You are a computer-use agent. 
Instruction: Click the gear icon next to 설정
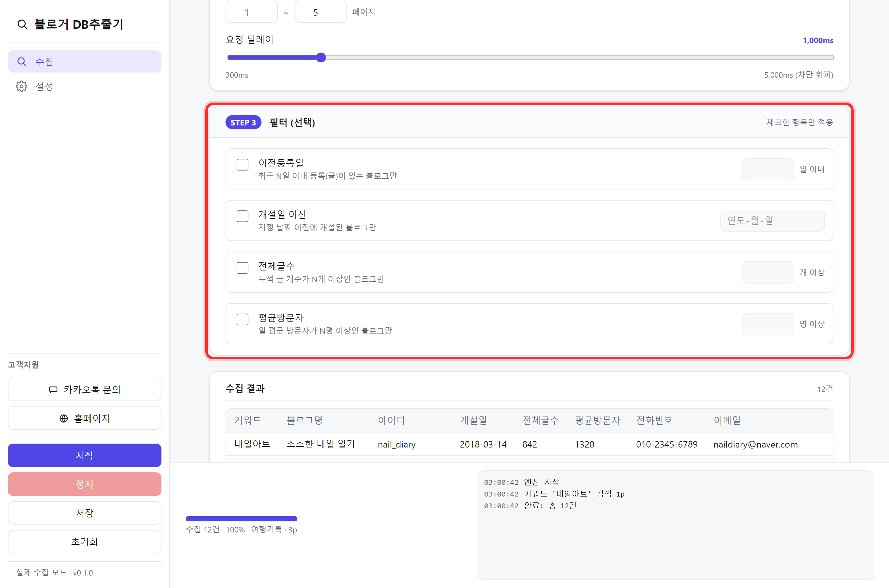(21, 86)
